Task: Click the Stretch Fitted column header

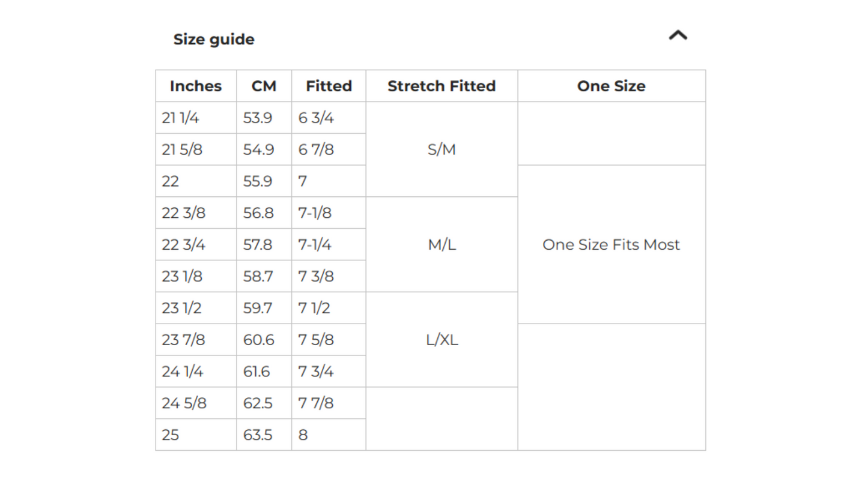Action: coord(442,86)
